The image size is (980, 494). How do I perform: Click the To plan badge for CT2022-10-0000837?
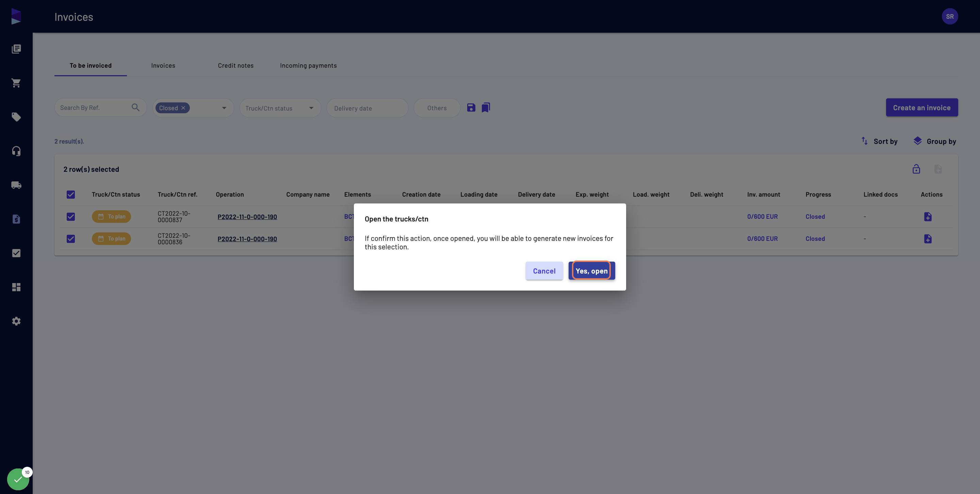[111, 217]
